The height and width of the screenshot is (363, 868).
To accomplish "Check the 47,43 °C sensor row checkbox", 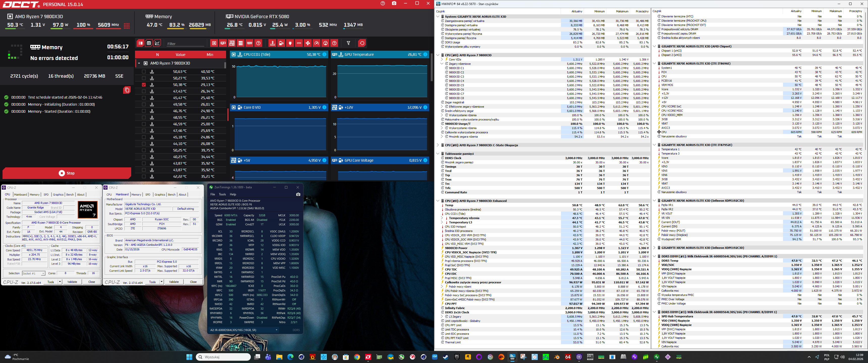I will pos(144,91).
